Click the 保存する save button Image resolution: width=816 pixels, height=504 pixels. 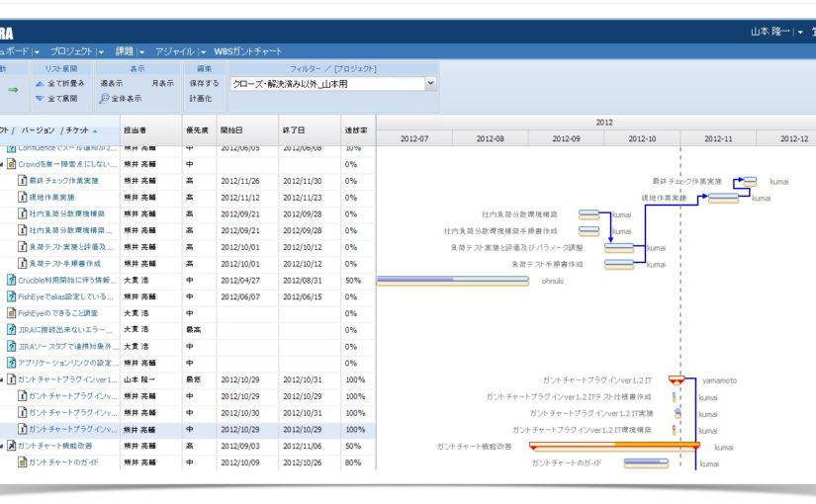tap(204, 83)
